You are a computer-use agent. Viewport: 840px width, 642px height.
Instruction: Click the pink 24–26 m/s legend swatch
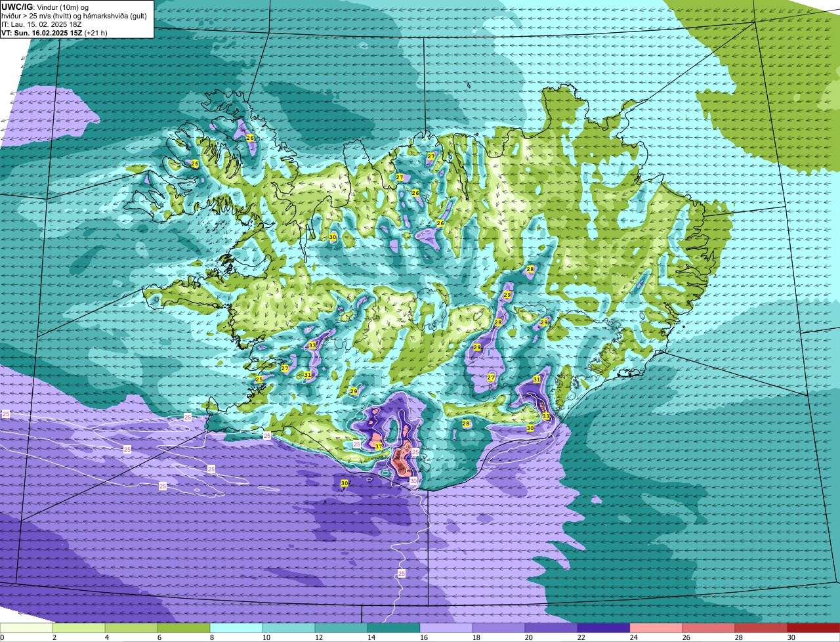pos(656,628)
